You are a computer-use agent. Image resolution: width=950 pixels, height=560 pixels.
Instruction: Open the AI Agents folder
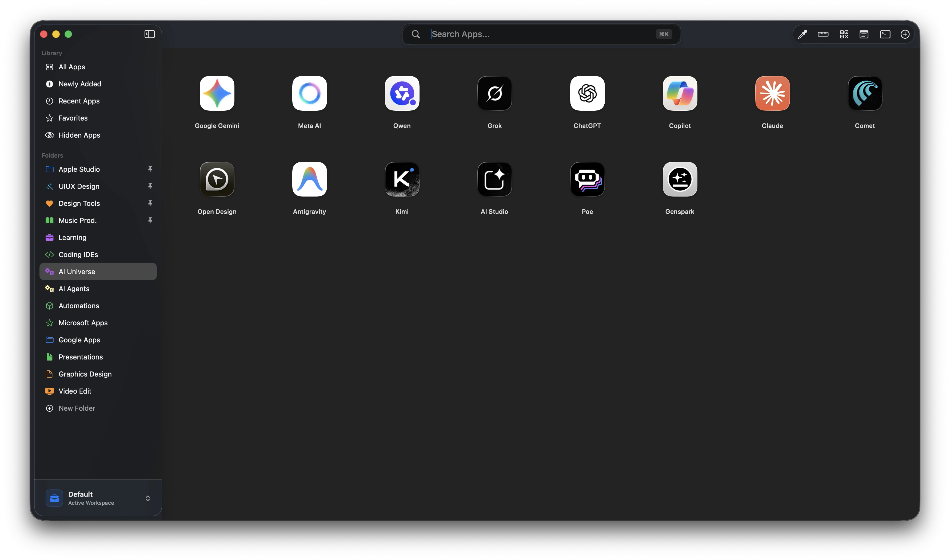click(98, 288)
